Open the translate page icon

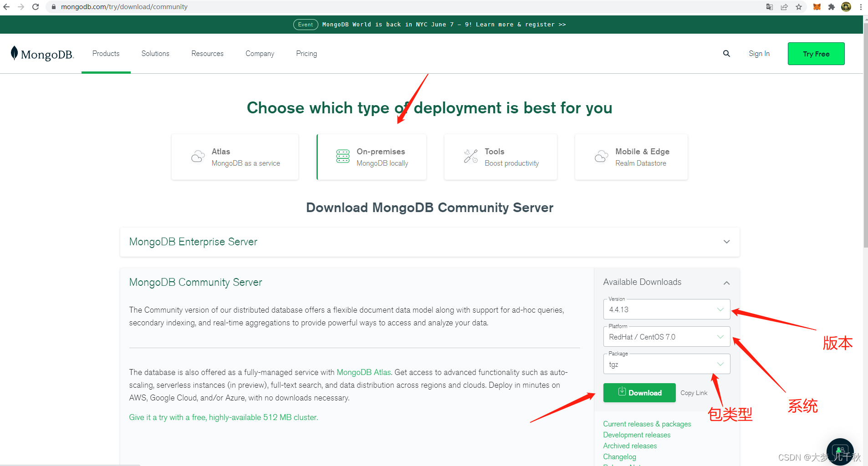click(x=770, y=7)
